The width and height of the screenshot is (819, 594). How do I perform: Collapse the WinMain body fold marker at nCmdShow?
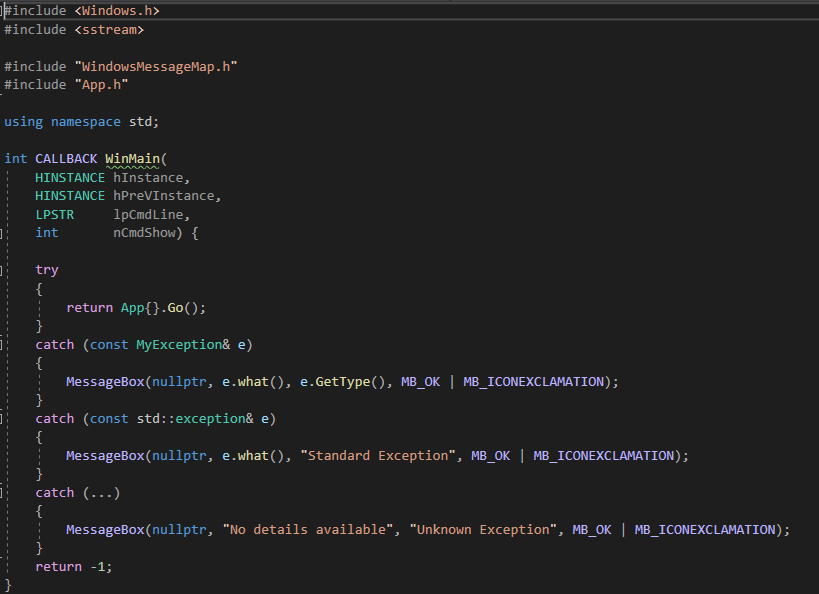click(x=1, y=234)
